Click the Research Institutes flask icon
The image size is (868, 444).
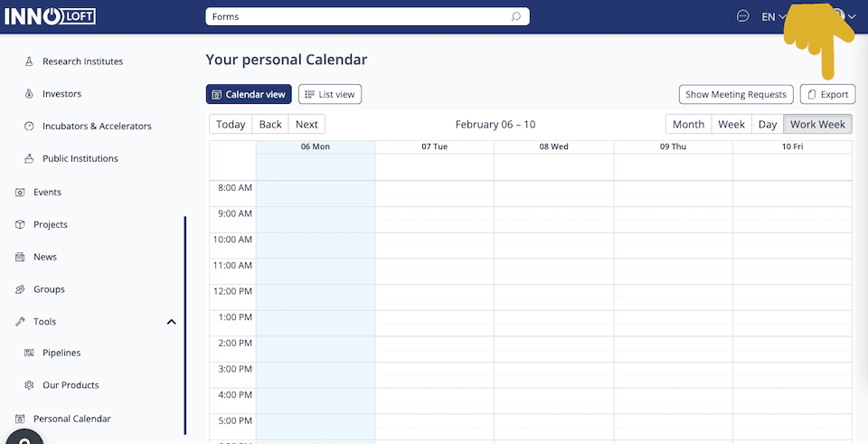click(29, 61)
